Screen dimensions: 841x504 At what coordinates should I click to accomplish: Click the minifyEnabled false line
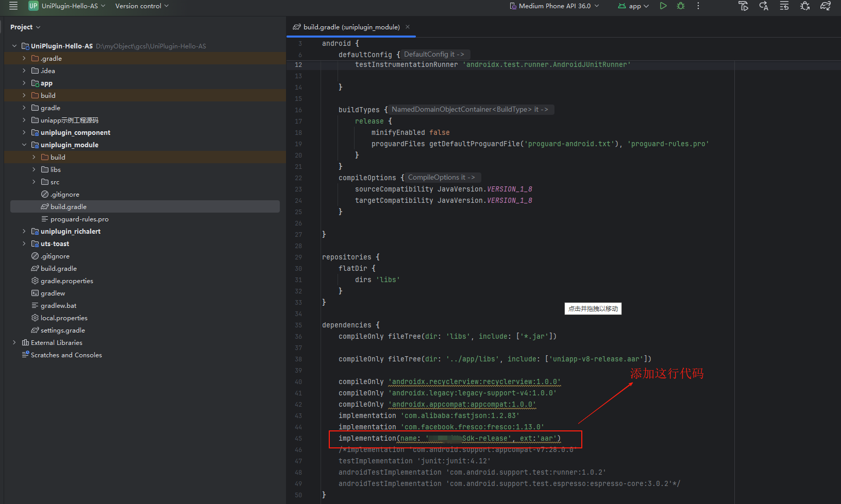click(410, 132)
